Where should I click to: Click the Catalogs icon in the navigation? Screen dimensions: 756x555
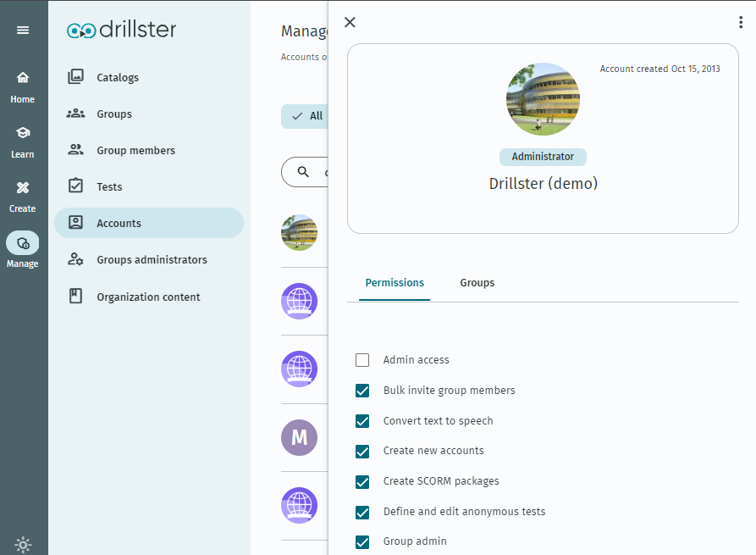pos(75,76)
